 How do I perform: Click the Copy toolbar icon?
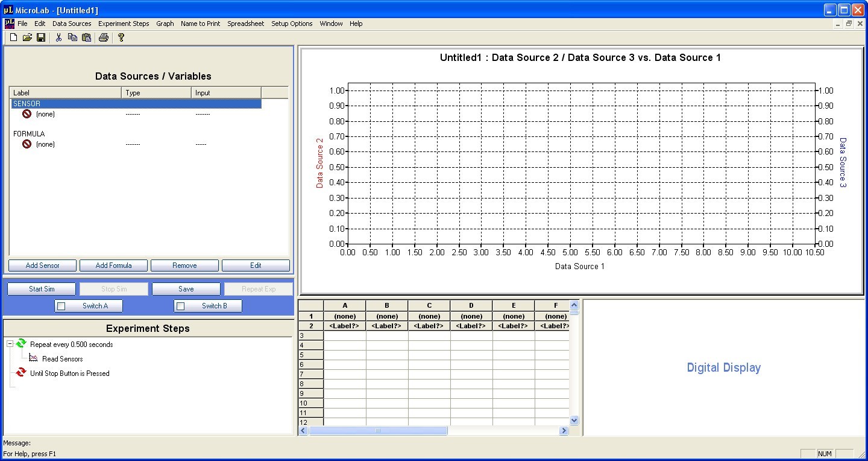point(72,37)
